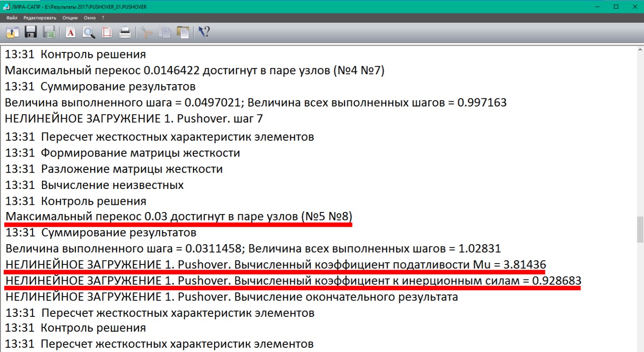Click the scrollbar up arrow
Image resolution: width=644 pixels, height=352 pixels.
640,50
